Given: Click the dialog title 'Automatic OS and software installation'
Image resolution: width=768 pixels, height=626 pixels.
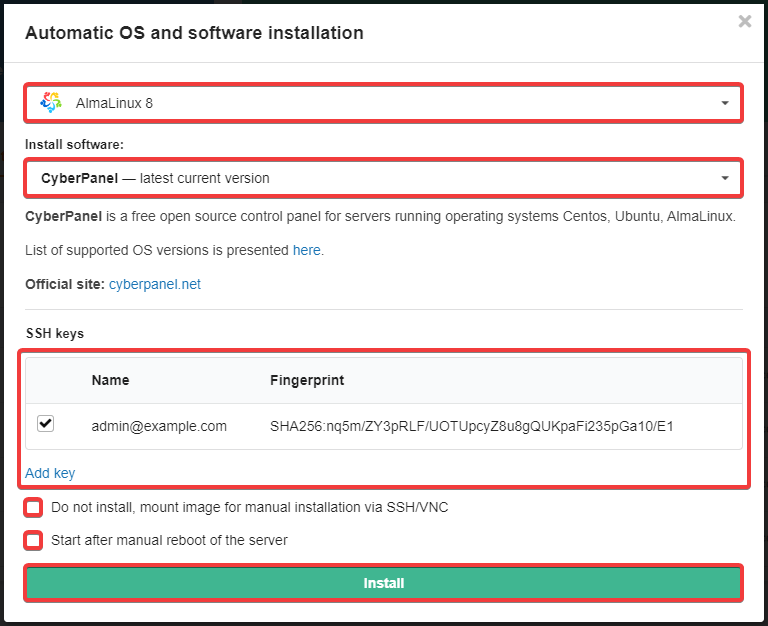Looking at the screenshot, I should pyautogui.click(x=194, y=33).
